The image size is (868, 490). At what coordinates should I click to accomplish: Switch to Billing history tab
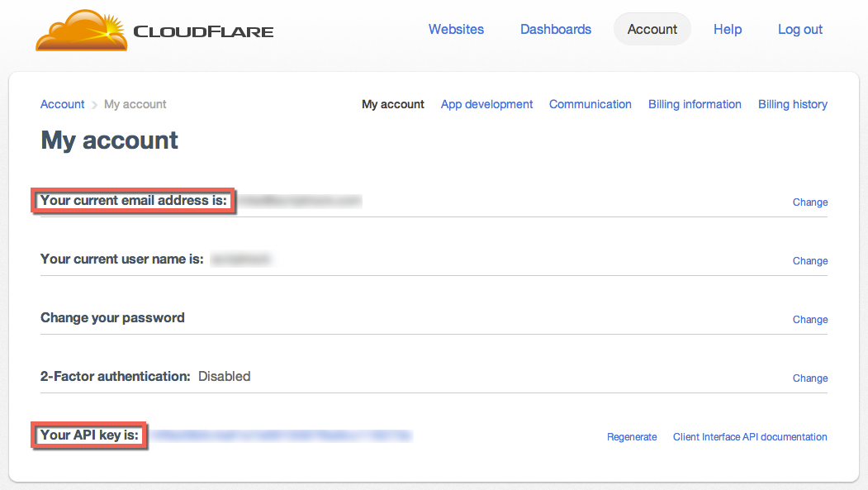coord(793,104)
